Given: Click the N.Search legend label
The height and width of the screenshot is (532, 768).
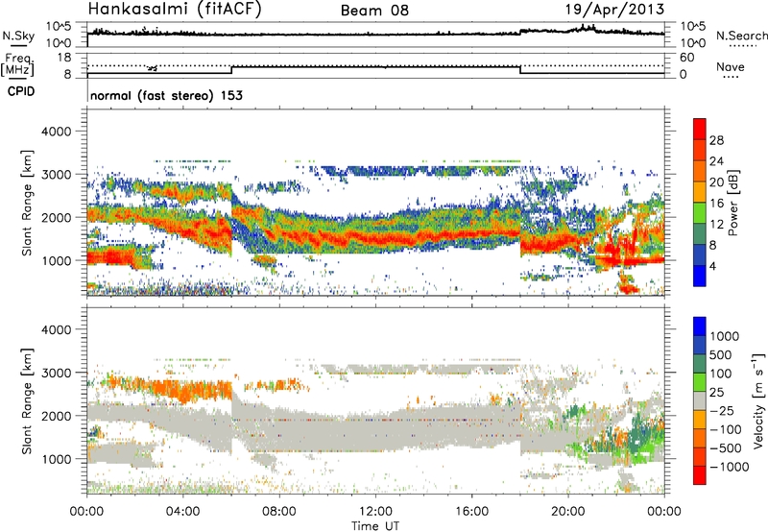Looking at the screenshot, I should (741, 36).
